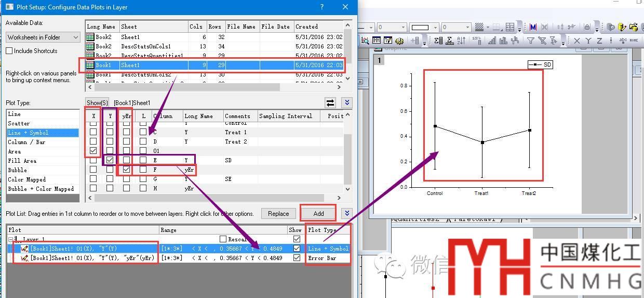Screen dimensions: 644x298
Task: Click the Add button
Action: (318, 213)
